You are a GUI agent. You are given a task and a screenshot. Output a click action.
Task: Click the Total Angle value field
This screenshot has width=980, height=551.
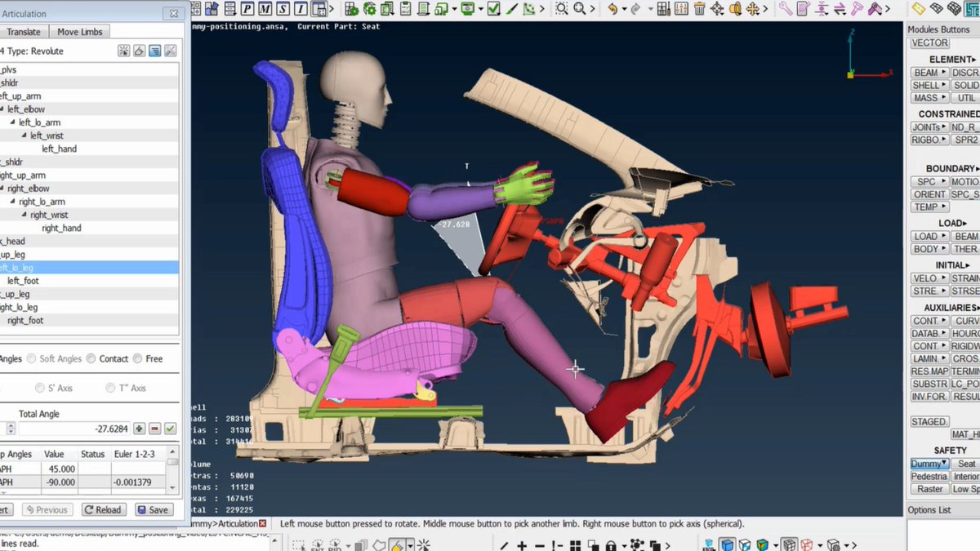74,429
